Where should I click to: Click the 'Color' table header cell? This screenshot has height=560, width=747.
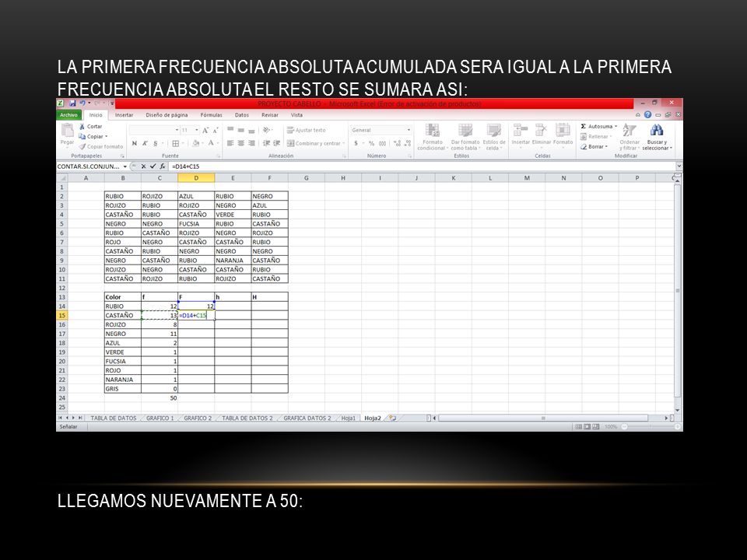point(123,297)
